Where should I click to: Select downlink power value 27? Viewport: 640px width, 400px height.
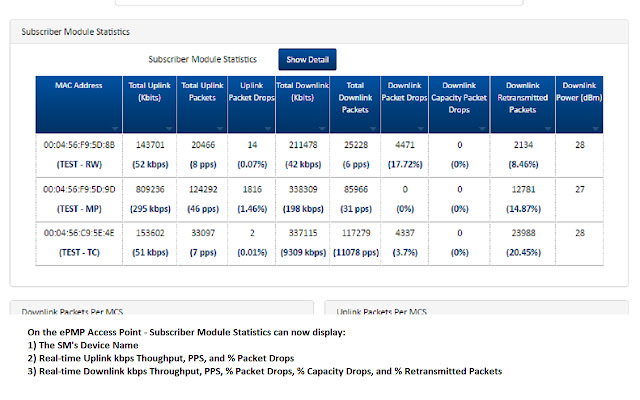tap(580, 189)
